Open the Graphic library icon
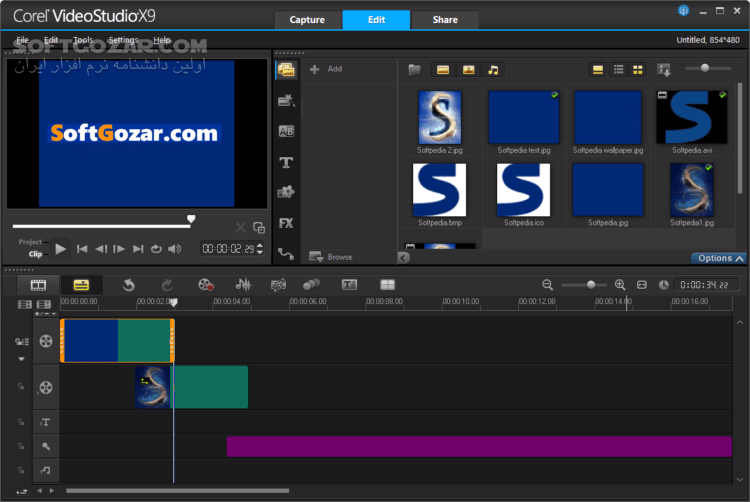This screenshot has height=502, width=750. click(x=286, y=192)
